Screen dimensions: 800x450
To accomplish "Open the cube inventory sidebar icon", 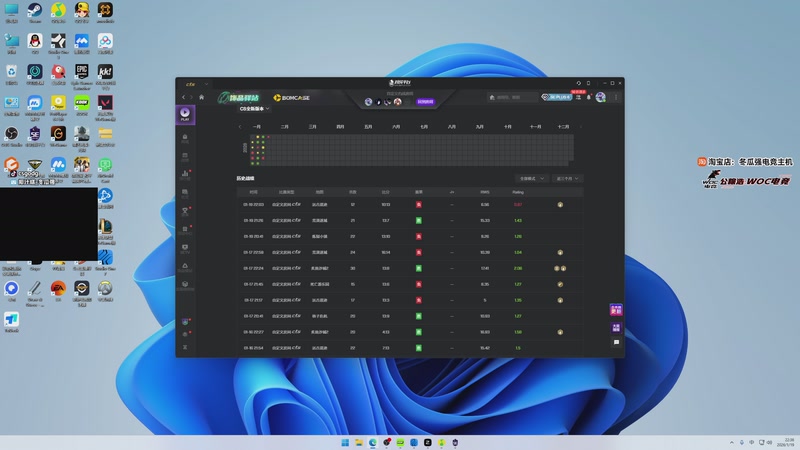I will coord(185,284).
